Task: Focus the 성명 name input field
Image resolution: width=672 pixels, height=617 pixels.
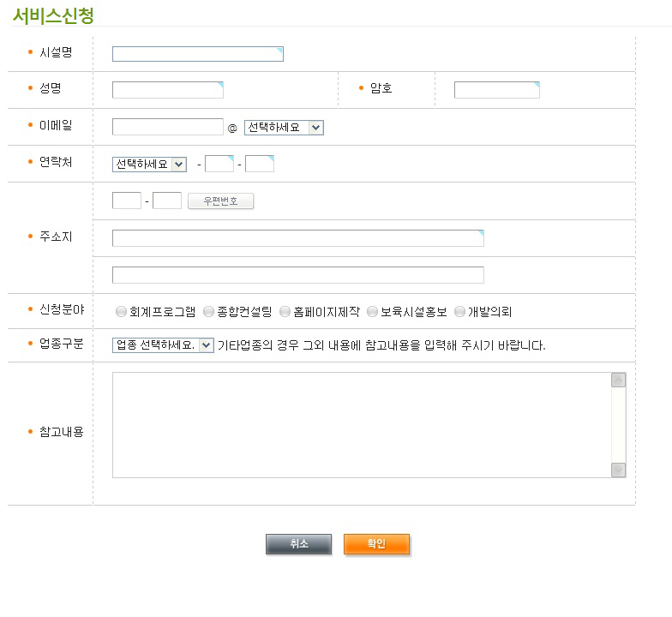Action: pos(167,90)
